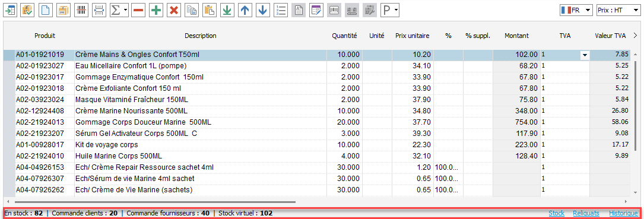Click the barcode scan icon
Screen dimensions: 644x219
tap(81, 10)
